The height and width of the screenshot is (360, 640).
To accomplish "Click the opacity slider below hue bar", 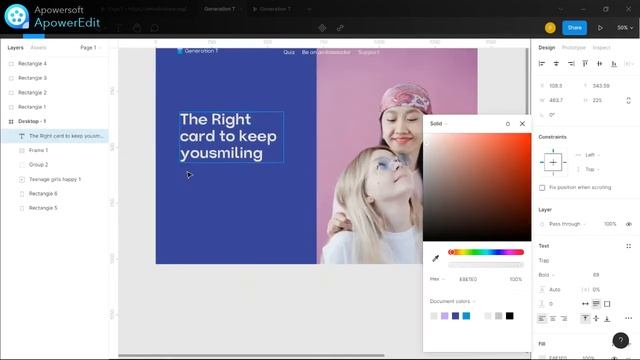I will (486, 265).
